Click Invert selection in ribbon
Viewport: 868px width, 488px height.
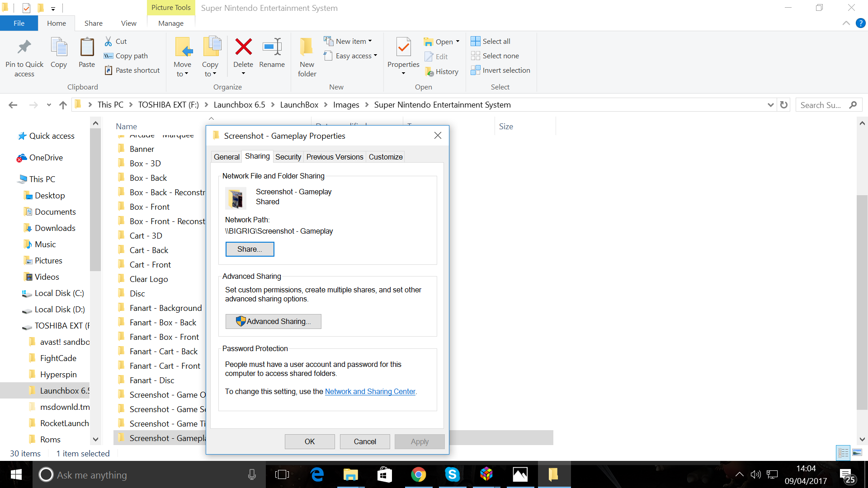tap(500, 70)
